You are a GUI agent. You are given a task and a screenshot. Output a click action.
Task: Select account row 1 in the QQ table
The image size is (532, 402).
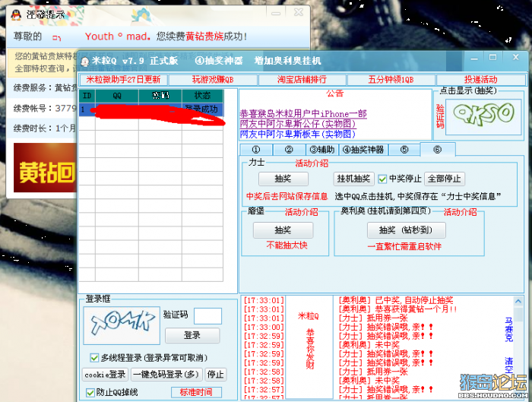[x=151, y=109]
